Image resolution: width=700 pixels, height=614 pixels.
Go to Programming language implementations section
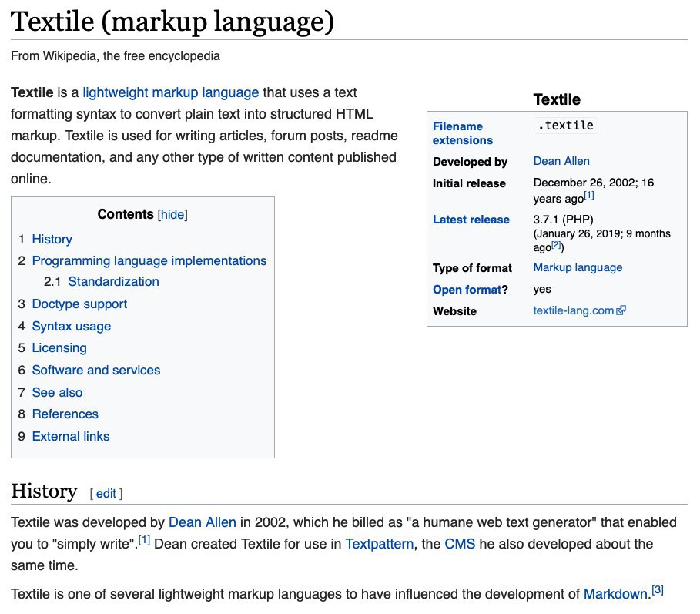pyautogui.click(x=149, y=261)
